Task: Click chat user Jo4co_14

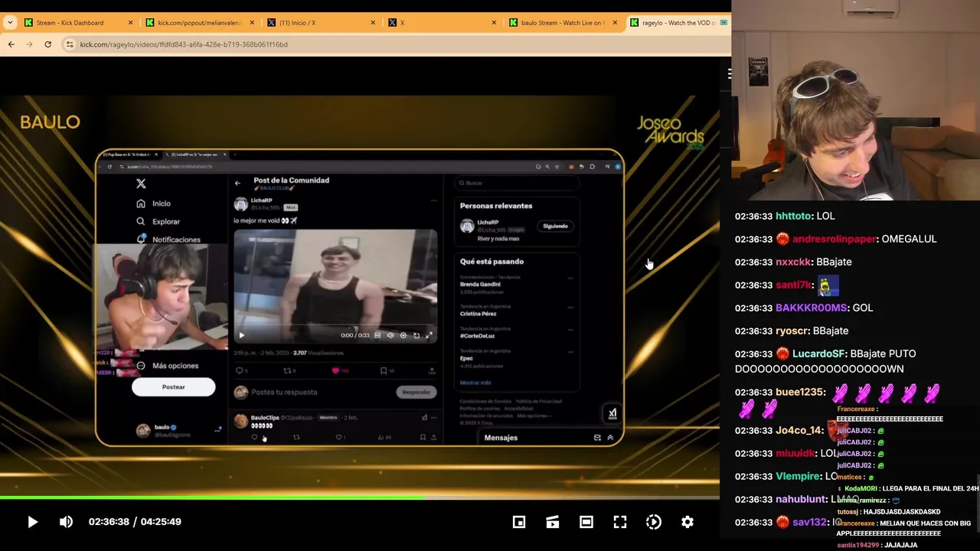Action: coord(799,430)
